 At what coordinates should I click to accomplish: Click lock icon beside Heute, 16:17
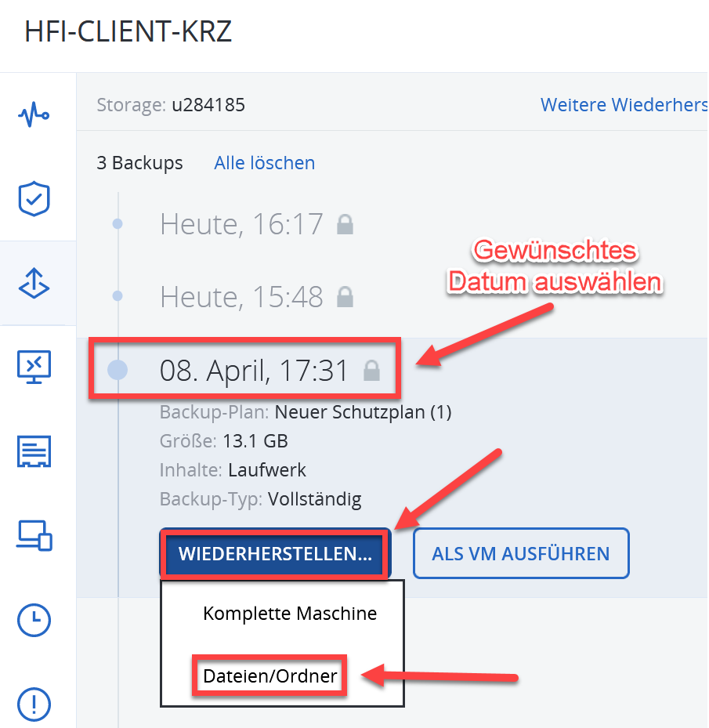345,226
